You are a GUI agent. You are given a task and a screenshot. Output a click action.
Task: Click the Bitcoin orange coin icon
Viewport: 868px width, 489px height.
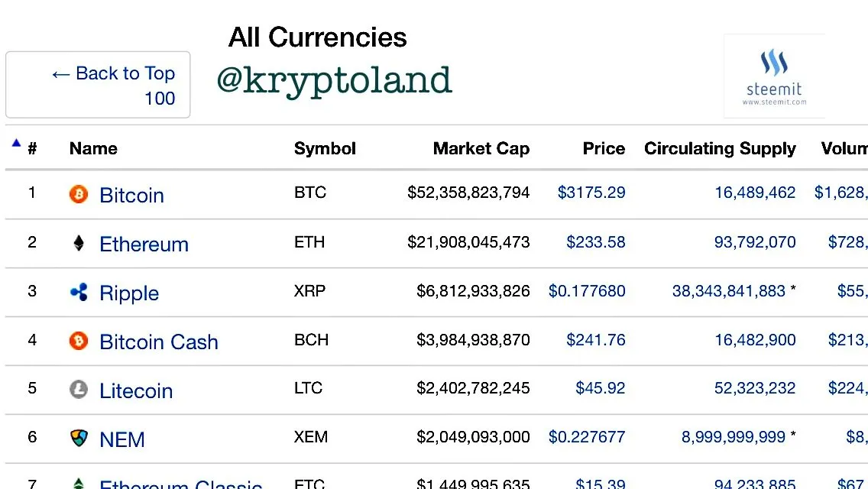[x=79, y=194]
